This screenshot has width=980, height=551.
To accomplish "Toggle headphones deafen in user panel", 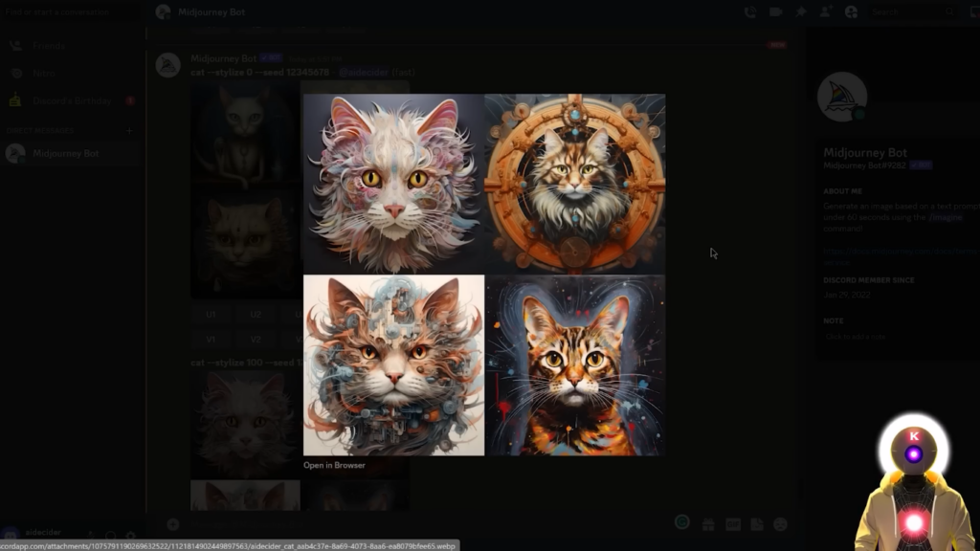I will tap(111, 536).
